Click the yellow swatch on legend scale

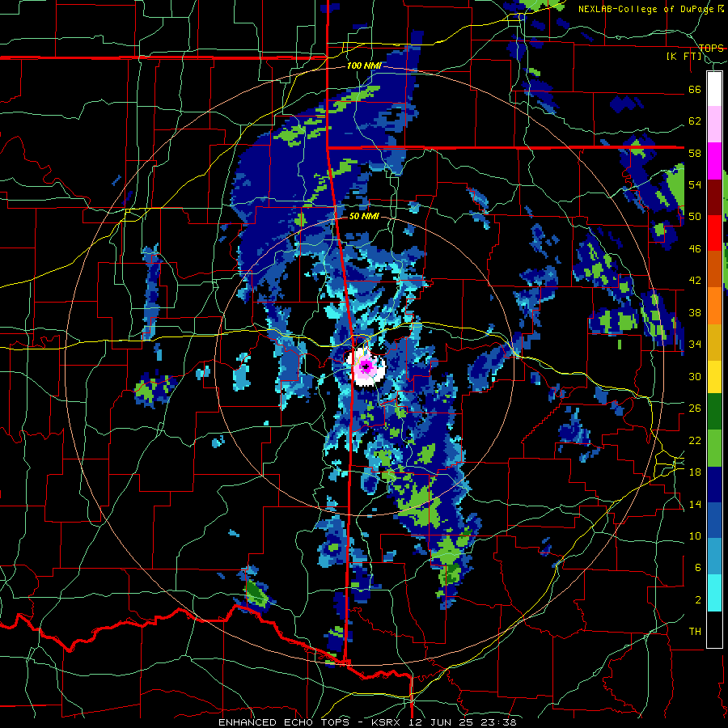coord(714,376)
